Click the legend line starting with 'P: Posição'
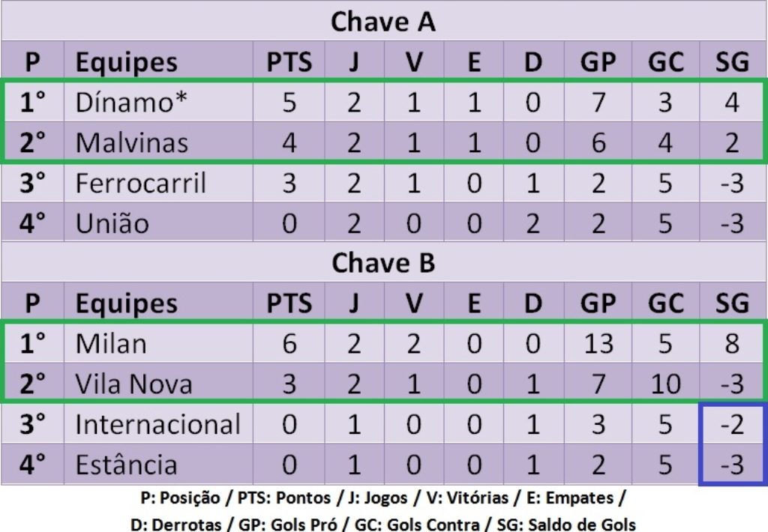This screenshot has height=532, width=768. [x=383, y=498]
